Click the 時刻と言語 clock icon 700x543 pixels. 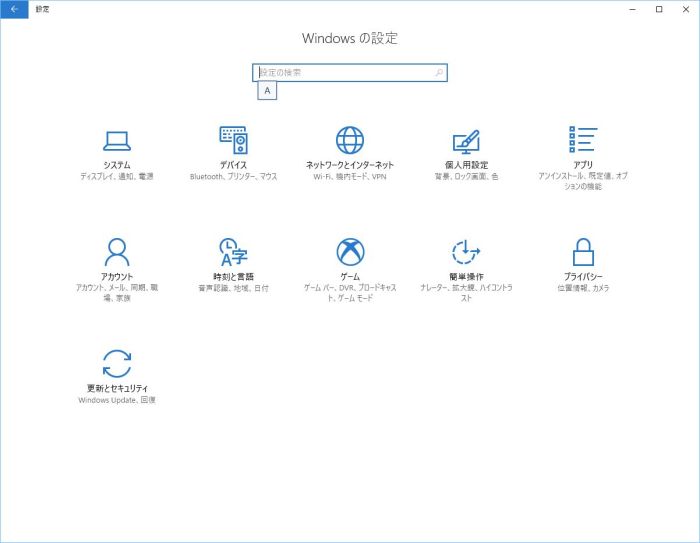[233, 251]
